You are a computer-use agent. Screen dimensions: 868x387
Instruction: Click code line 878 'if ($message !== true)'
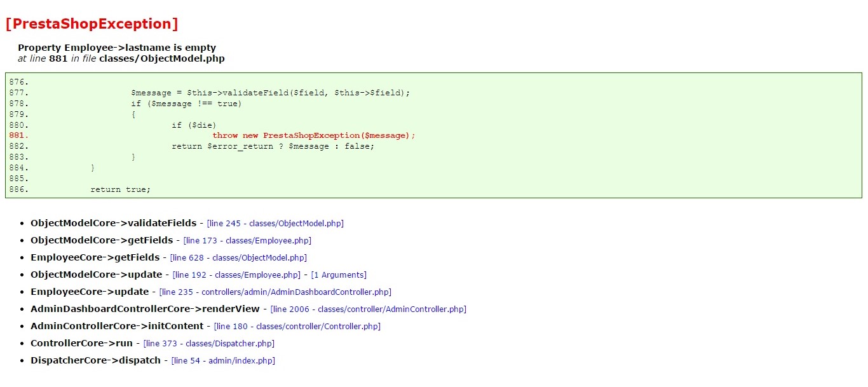(187, 104)
